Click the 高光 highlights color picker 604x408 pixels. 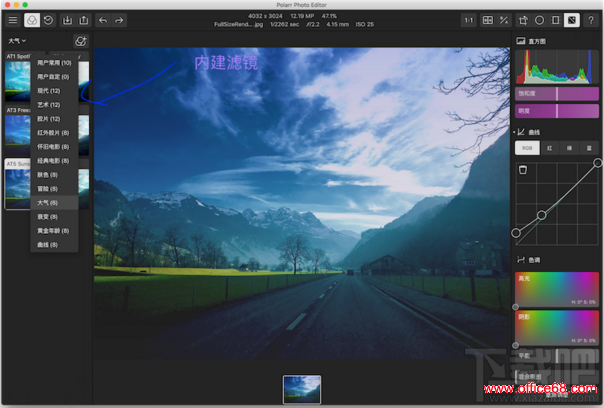(557, 289)
